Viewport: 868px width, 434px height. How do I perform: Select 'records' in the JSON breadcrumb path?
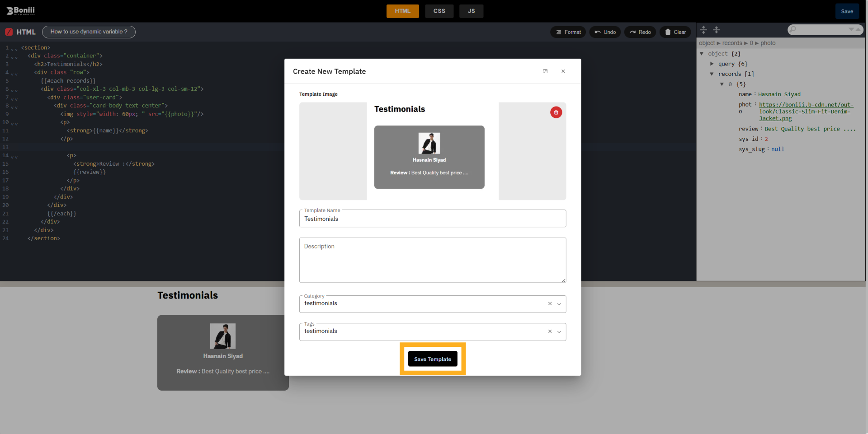pyautogui.click(x=732, y=43)
